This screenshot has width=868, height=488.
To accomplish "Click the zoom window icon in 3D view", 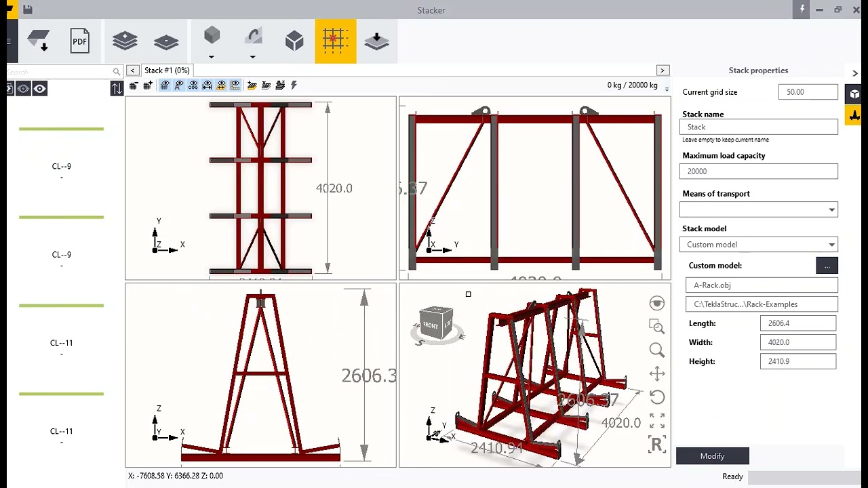I will point(656,327).
